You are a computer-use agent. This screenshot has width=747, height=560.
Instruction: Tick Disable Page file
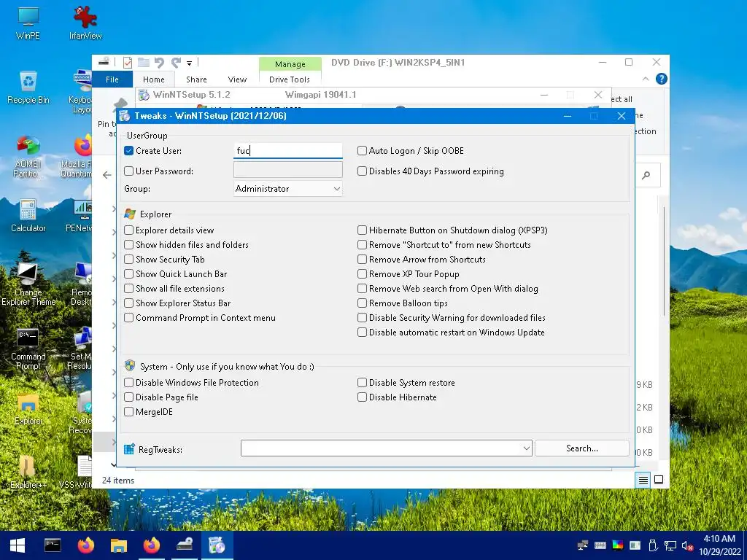(x=128, y=397)
